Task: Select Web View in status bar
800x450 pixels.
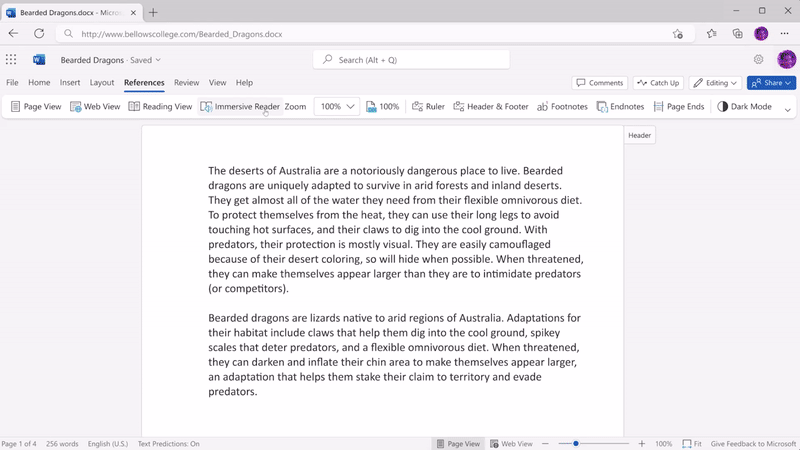Action: [511, 444]
